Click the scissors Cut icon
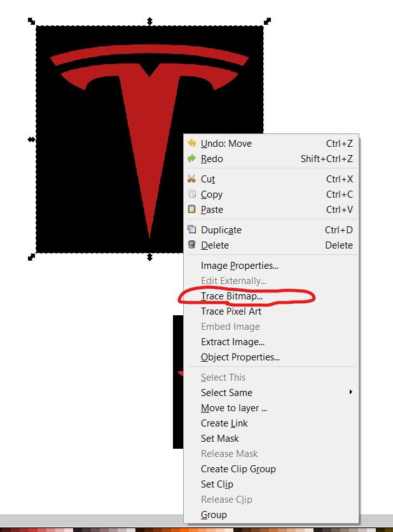 coord(192,179)
